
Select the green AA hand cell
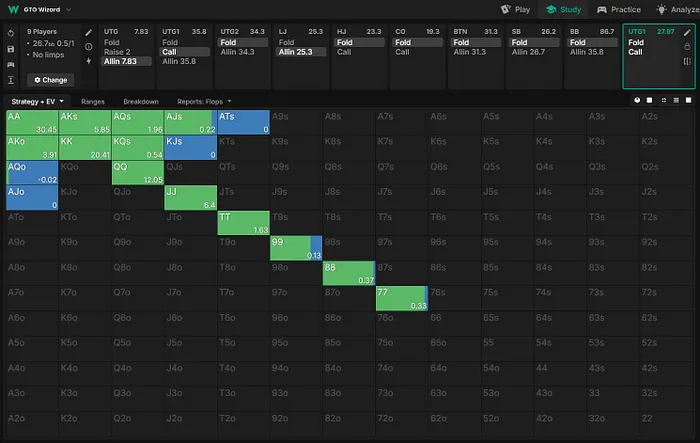pos(30,122)
